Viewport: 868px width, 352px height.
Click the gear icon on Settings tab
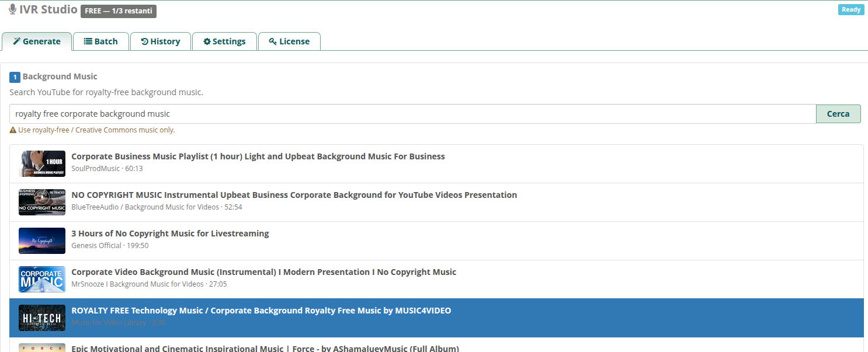point(207,41)
